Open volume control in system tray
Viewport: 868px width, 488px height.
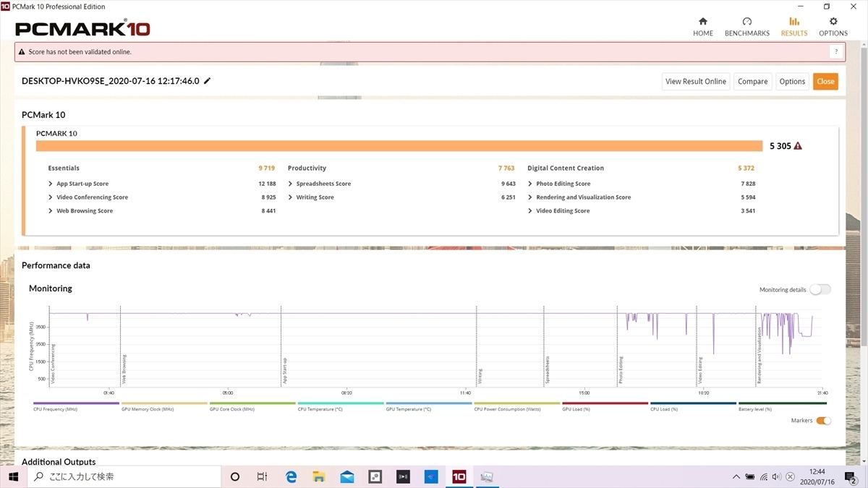(777, 476)
